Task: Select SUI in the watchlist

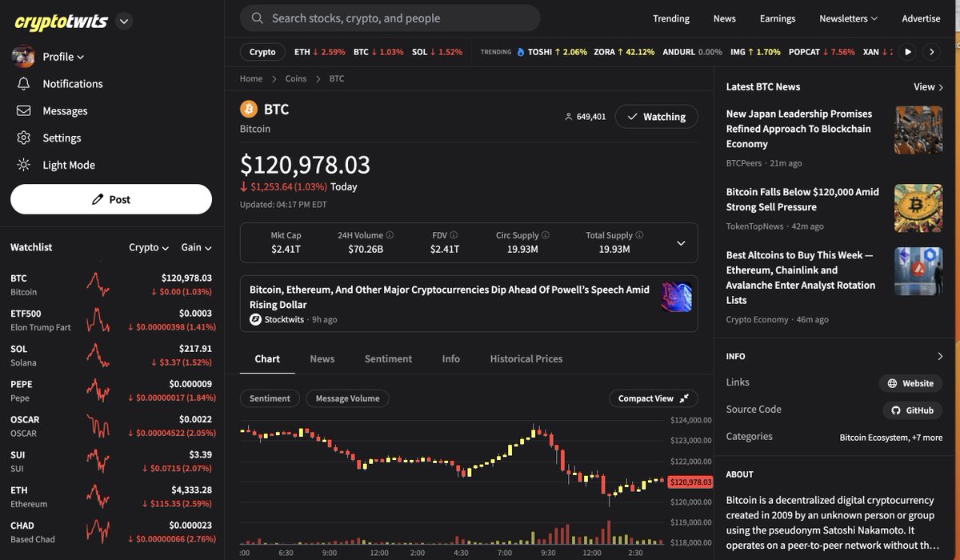Action: pos(111,461)
